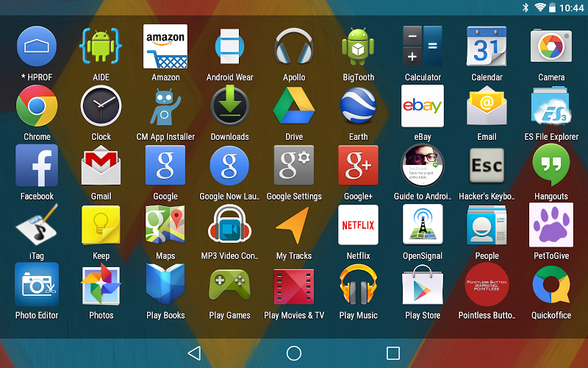Viewport: 588px width, 368px height.
Task: Launch the Quickoffice app
Action: [551, 284]
